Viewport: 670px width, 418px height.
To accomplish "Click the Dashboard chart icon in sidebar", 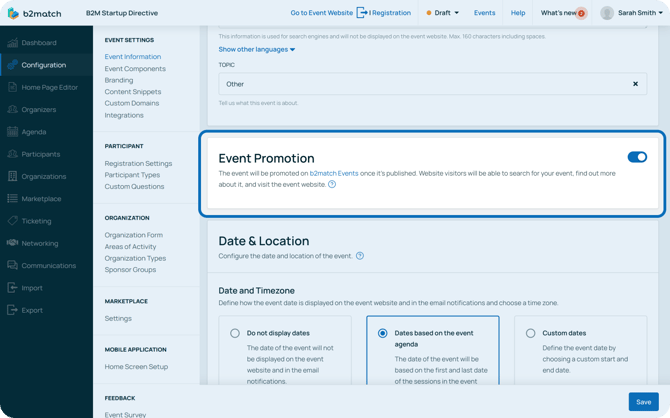I will 12,43.
